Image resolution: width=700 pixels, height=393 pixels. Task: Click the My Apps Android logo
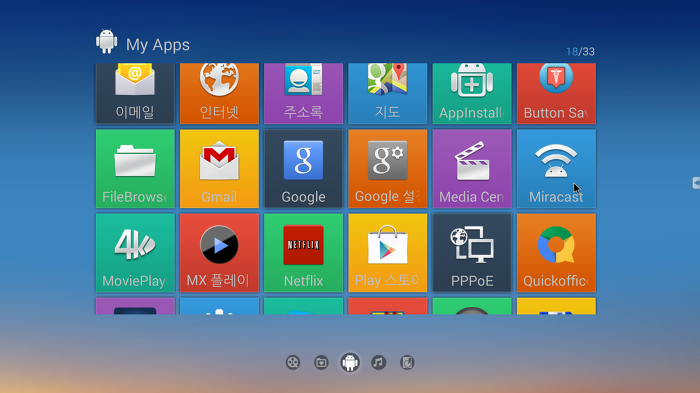click(x=107, y=42)
